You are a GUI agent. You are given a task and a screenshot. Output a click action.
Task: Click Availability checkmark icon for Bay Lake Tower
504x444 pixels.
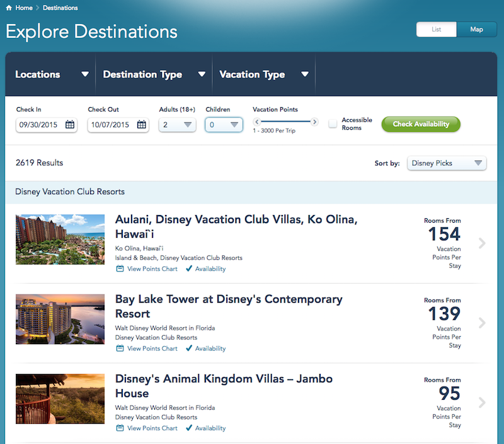click(x=189, y=348)
